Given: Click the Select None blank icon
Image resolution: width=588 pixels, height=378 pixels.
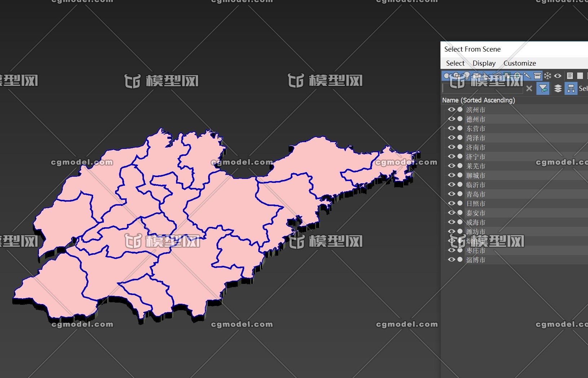Looking at the screenshot, I should pos(580,76).
